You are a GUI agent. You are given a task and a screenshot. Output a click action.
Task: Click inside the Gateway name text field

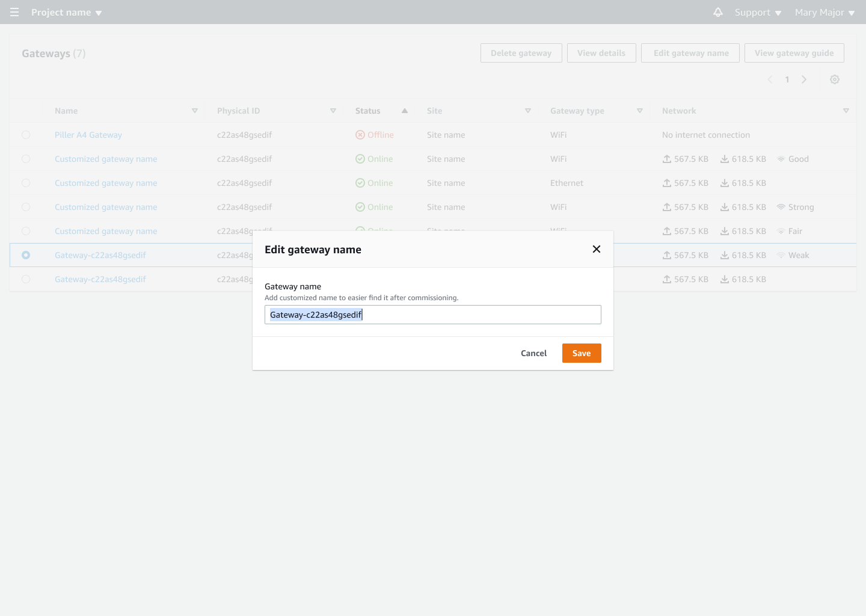tap(432, 314)
